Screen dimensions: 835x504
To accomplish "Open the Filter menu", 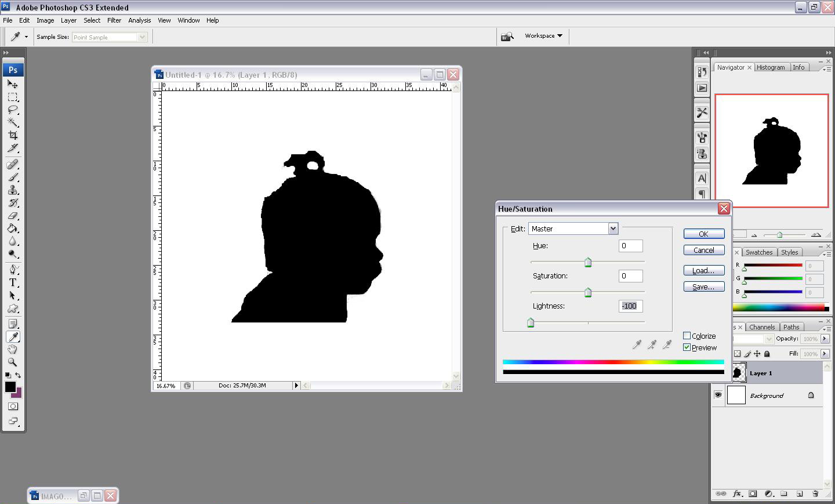I will (114, 20).
